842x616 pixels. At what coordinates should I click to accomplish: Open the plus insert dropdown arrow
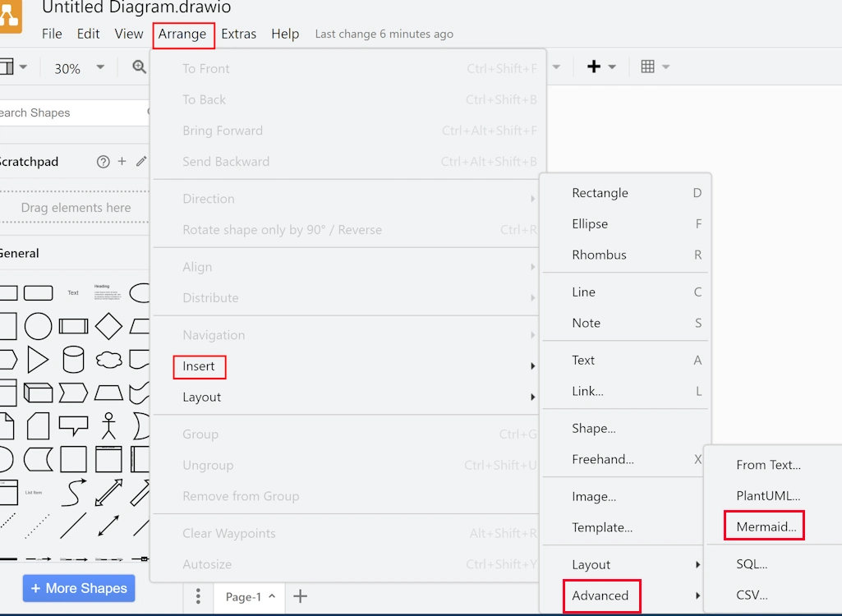point(612,67)
